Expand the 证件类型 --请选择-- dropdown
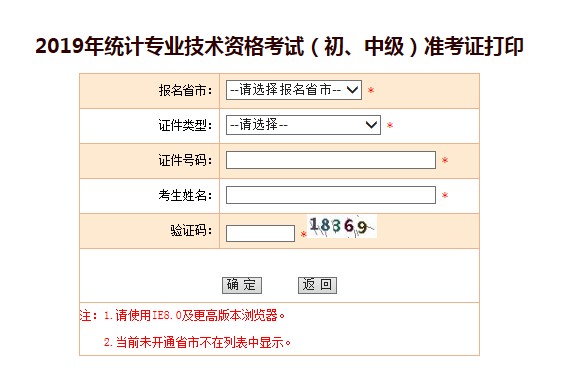567x368 pixels. (x=303, y=125)
